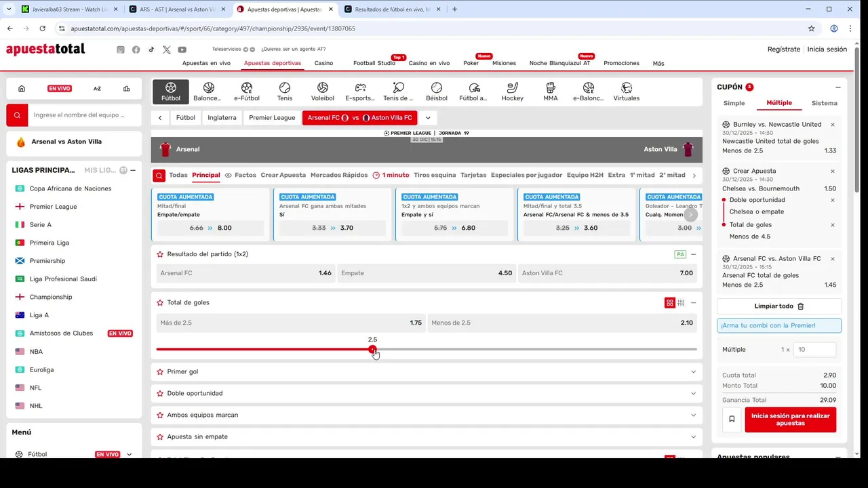
Task: Collapse the Resultado del partido market
Action: coord(693,254)
